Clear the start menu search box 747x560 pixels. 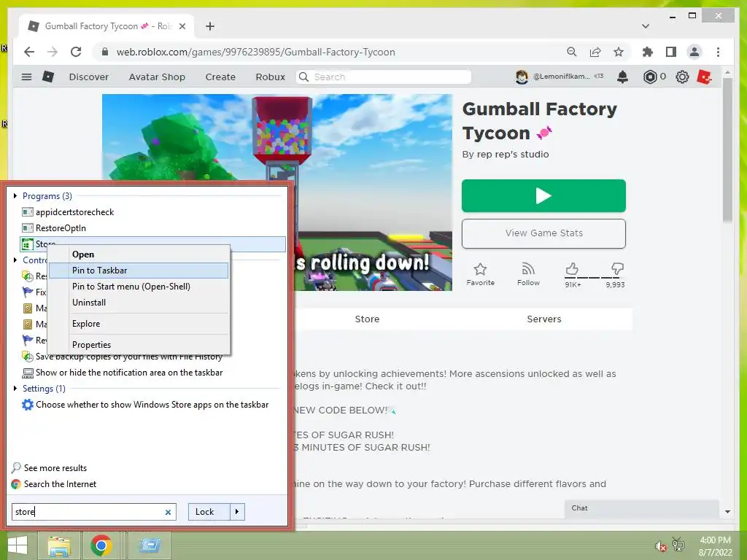click(168, 513)
